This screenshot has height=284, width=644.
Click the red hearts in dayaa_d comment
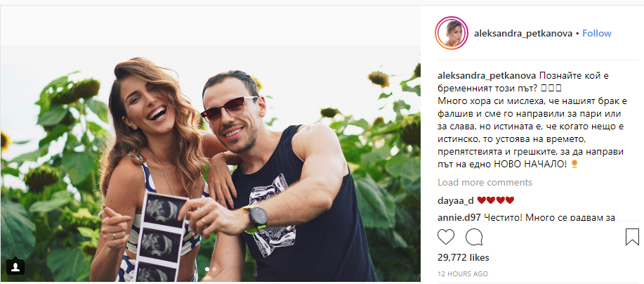(496, 200)
